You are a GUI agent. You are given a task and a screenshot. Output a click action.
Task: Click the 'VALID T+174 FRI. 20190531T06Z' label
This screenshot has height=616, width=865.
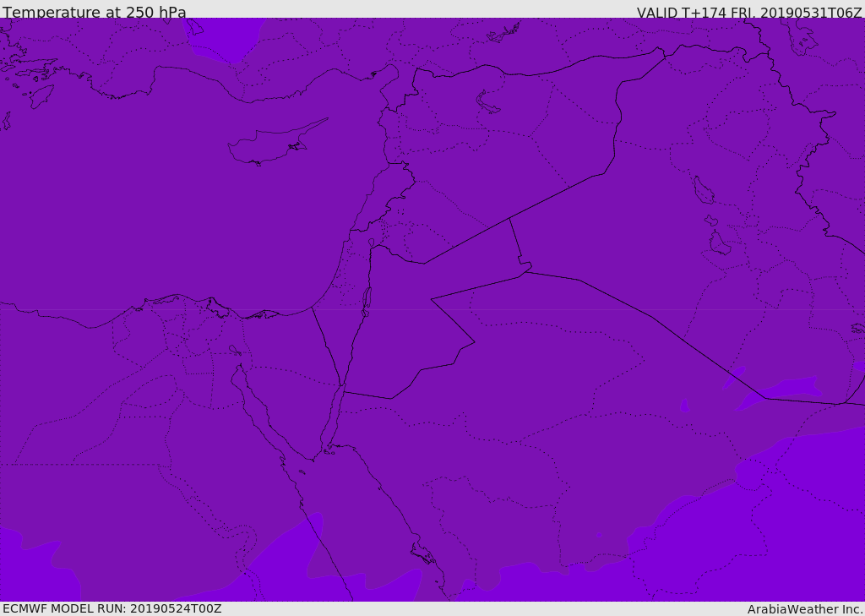pos(749,12)
